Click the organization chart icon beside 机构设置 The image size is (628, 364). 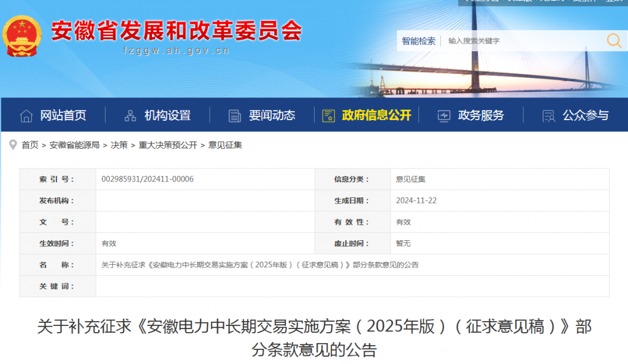(130, 116)
